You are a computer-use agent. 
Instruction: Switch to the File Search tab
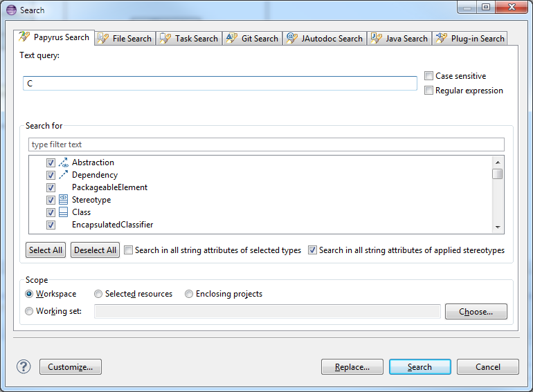click(x=125, y=38)
